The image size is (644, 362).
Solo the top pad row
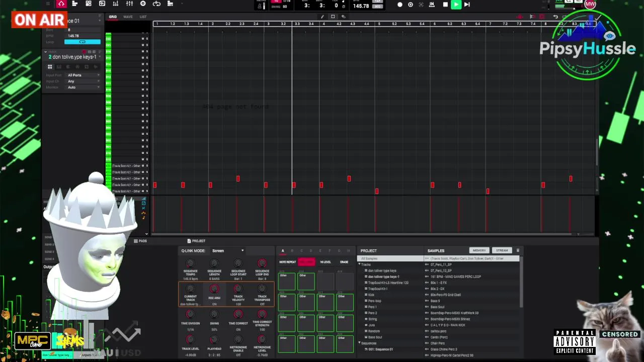click(147, 39)
